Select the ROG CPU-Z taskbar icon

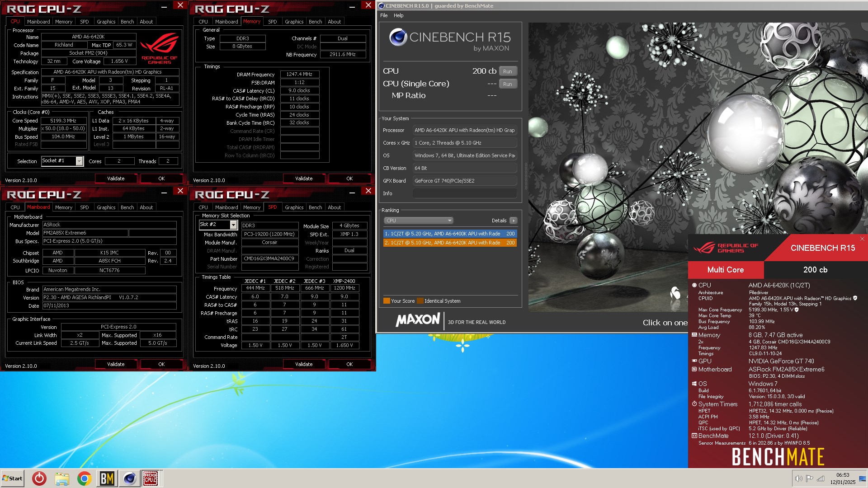[151, 479]
